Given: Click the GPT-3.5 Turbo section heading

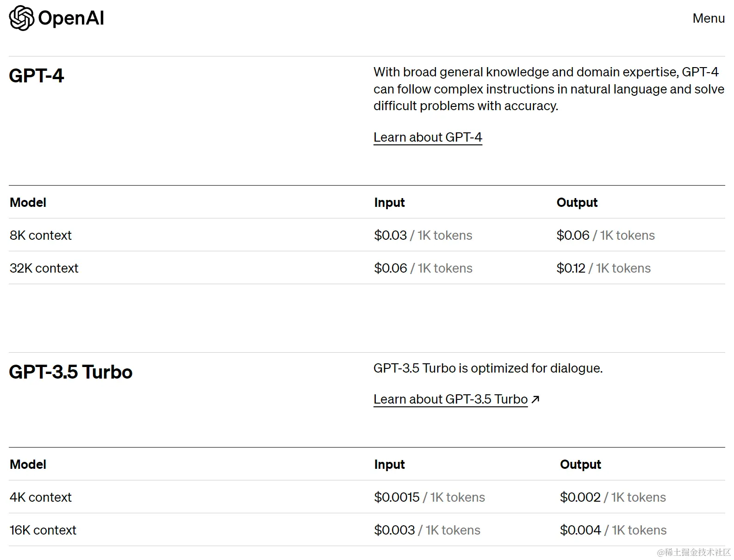Looking at the screenshot, I should click(71, 372).
